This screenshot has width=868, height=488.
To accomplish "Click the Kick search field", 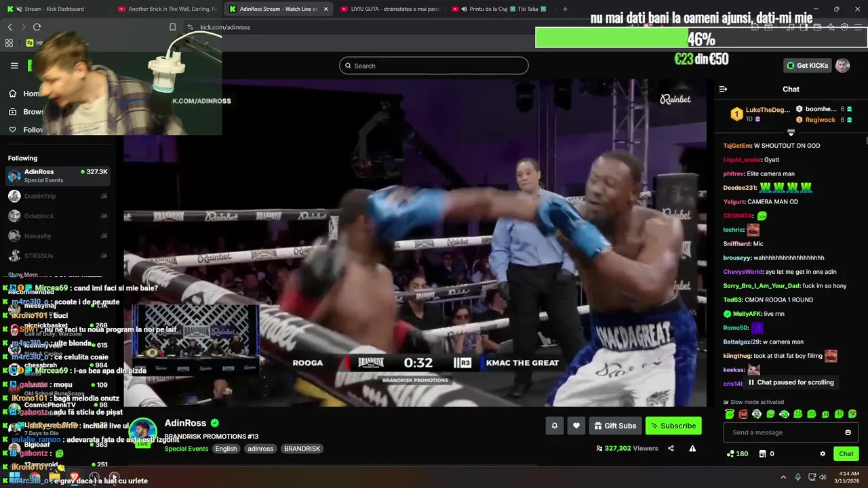I will [x=434, y=66].
